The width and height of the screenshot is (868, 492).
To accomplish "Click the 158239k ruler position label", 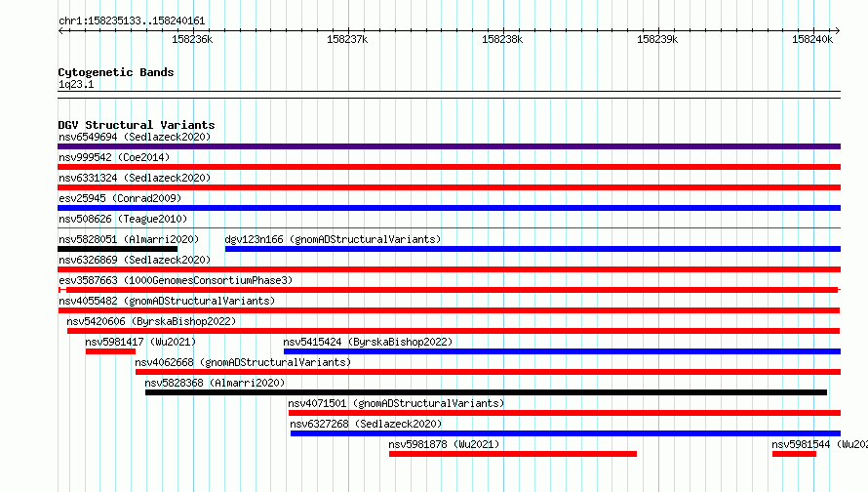I will (x=657, y=39).
